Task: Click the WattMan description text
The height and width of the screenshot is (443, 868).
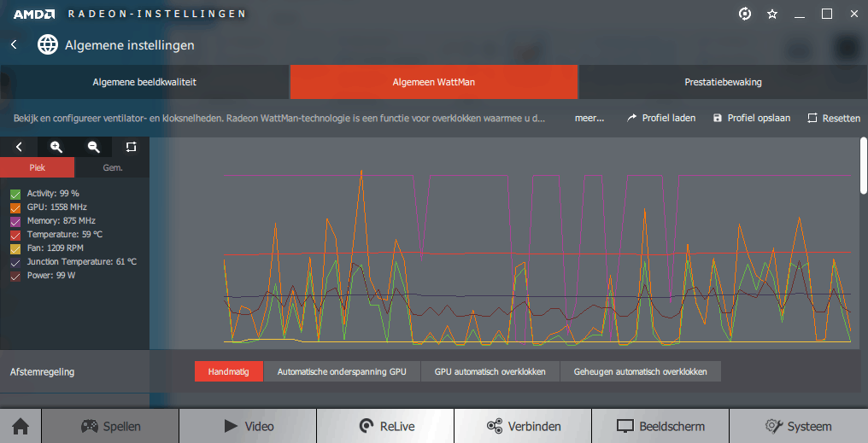Action: (x=279, y=118)
